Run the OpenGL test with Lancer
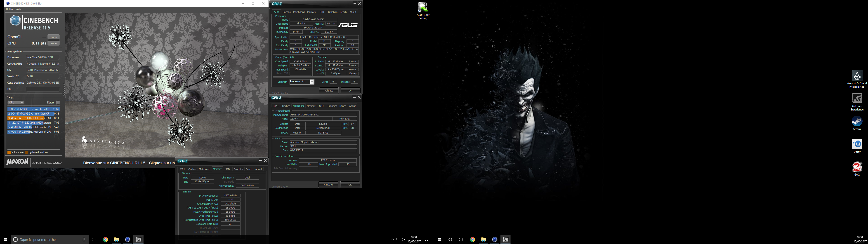 [54, 37]
